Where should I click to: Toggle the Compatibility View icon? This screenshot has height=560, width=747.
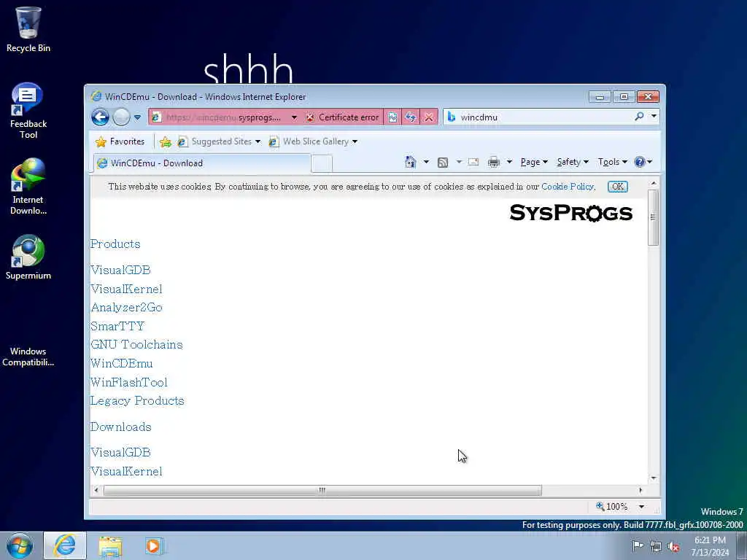[x=392, y=117]
